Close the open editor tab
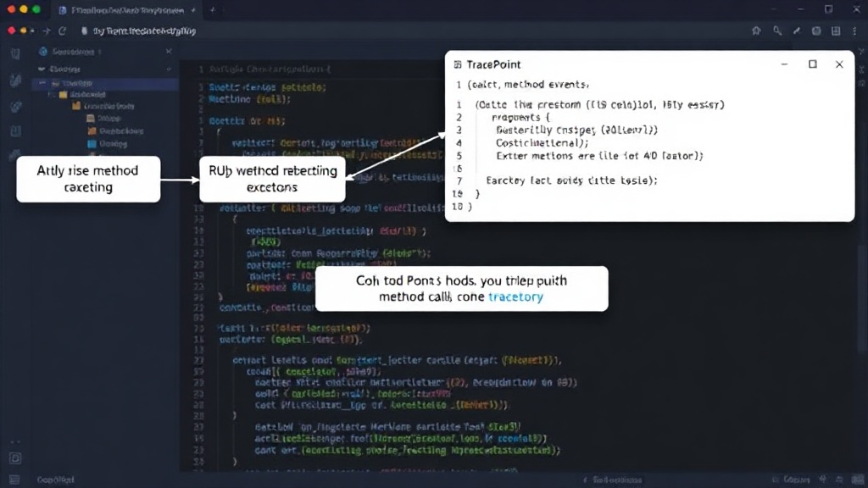Image resolution: width=868 pixels, height=488 pixels. 192,10
